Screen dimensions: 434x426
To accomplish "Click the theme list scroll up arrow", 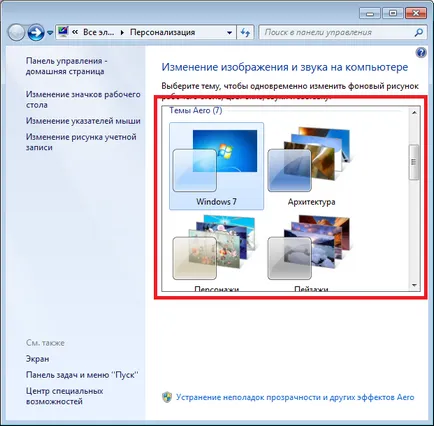I will tap(414, 113).
